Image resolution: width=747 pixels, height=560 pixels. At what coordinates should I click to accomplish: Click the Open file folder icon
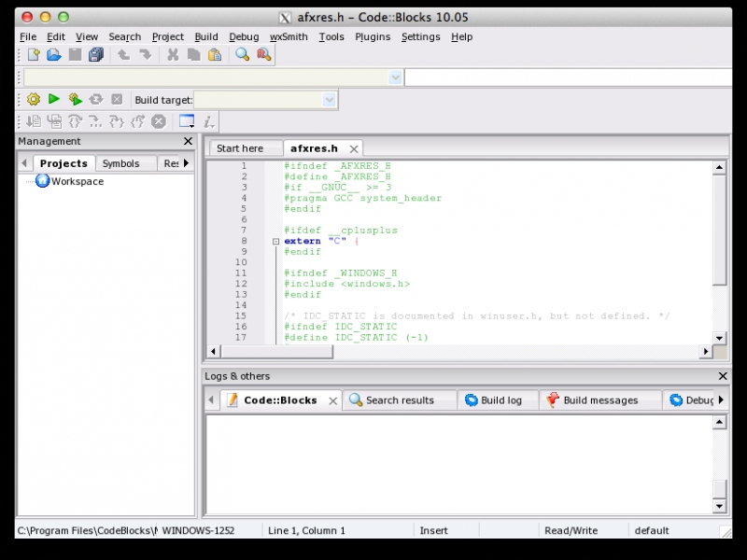coord(54,55)
